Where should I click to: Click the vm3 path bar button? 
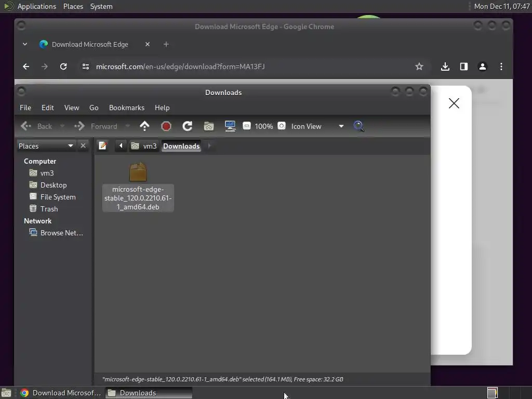coord(144,146)
